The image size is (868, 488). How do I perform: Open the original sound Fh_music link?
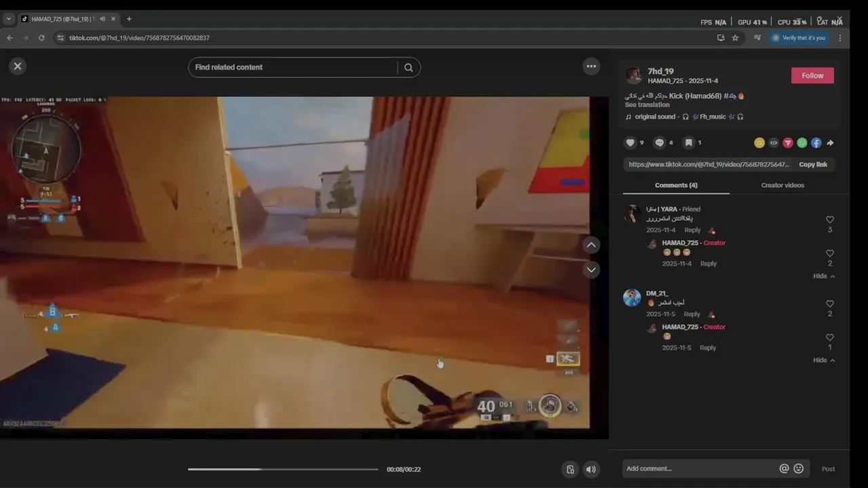(689, 117)
